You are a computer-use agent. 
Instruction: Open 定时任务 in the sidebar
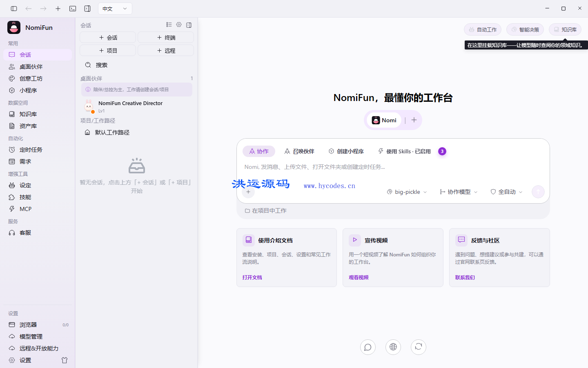[38, 150]
